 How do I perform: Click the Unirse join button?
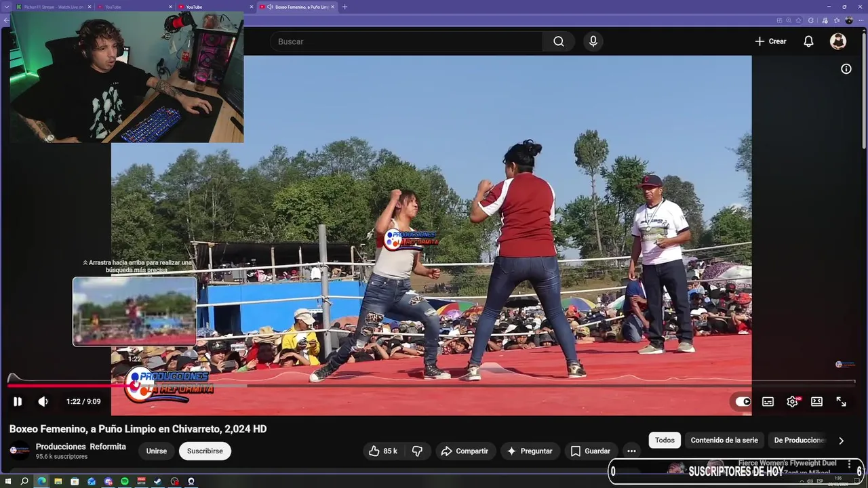(156, 451)
